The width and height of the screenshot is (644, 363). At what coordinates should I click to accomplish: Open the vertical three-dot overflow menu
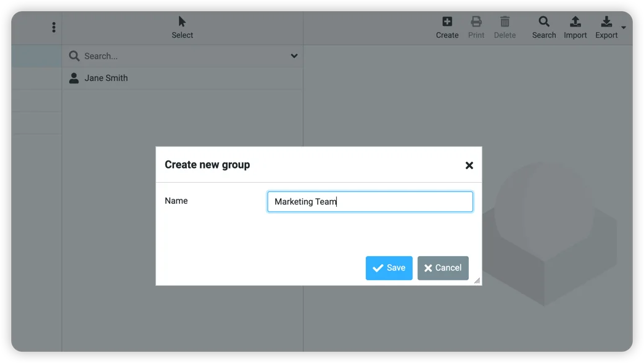54,27
